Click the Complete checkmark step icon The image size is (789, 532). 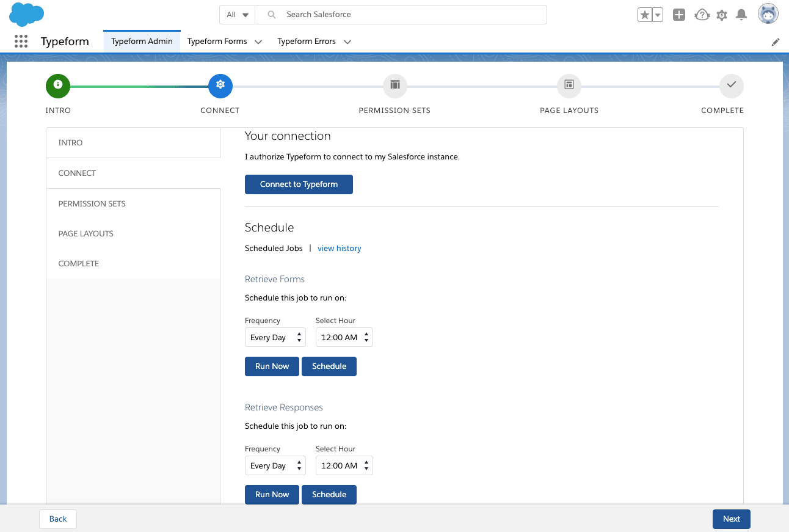click(x=731, y=86)
